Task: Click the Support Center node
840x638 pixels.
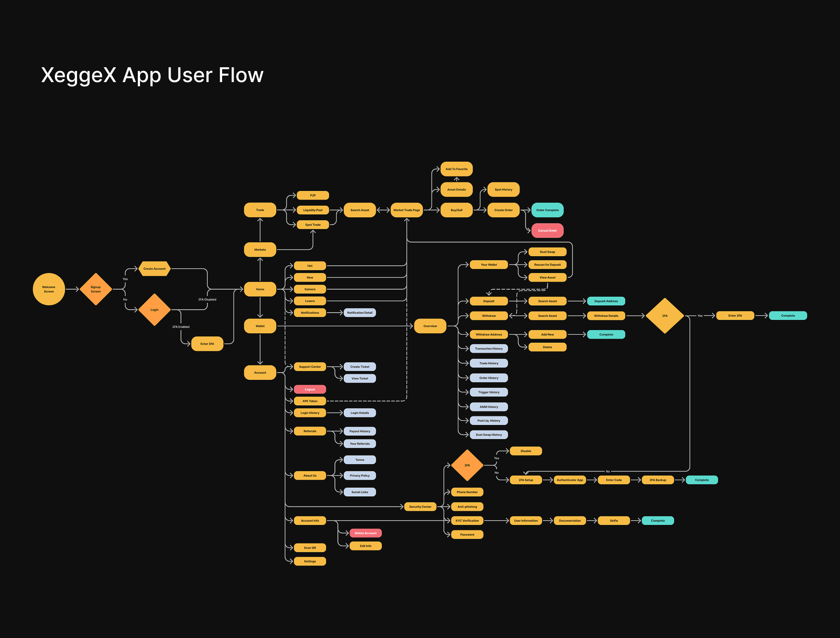Action: (x=310, y=367)
